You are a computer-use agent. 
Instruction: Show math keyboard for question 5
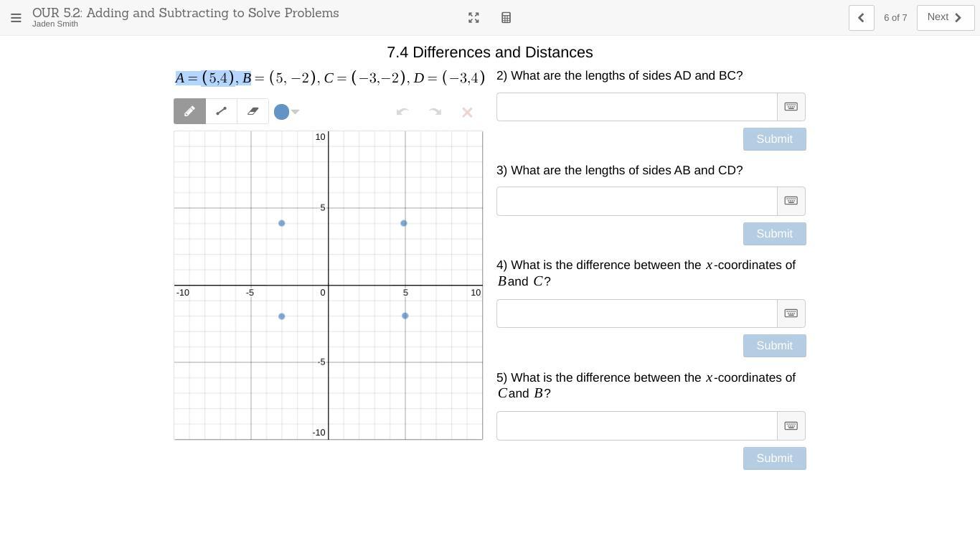point(791,425)
